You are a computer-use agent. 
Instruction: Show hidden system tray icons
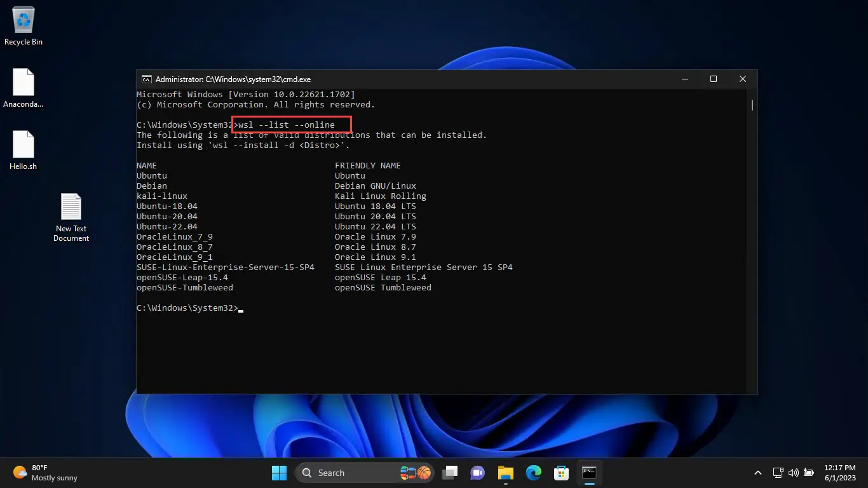(x=757, y=473)
